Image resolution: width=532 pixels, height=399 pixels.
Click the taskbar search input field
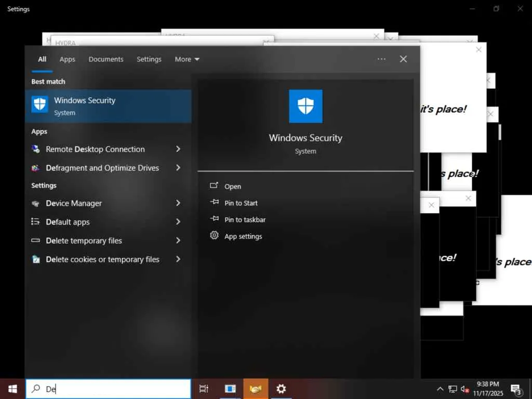[x=108, y=389]
